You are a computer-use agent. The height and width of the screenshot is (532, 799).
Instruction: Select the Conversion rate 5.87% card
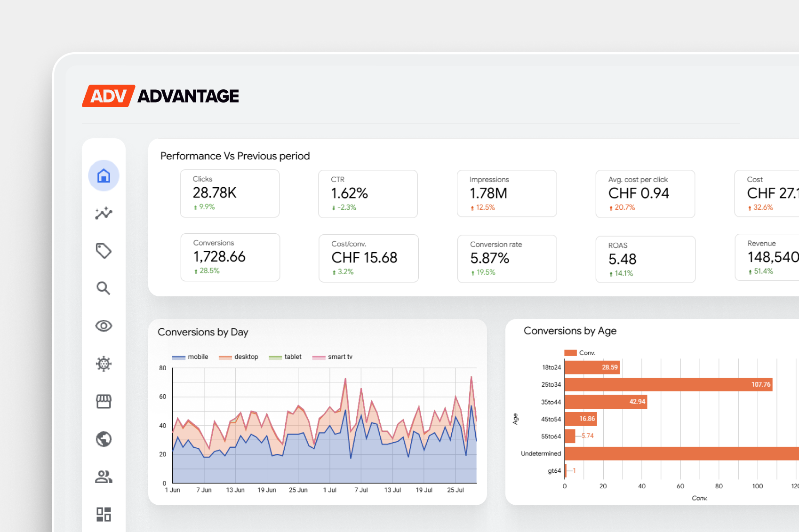507,259
